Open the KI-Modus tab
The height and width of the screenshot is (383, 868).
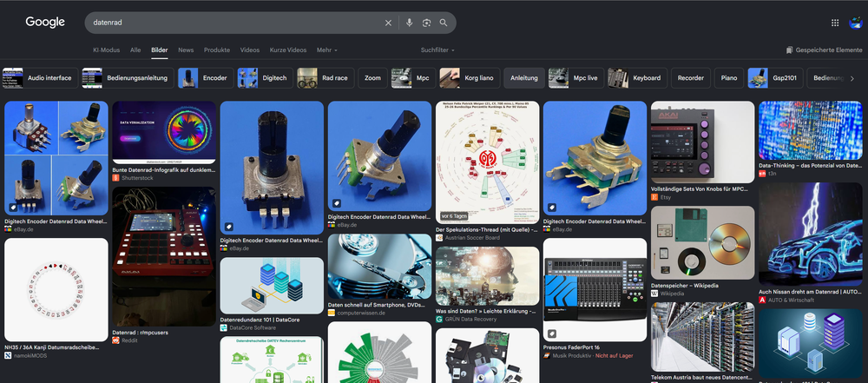[106, 50]
